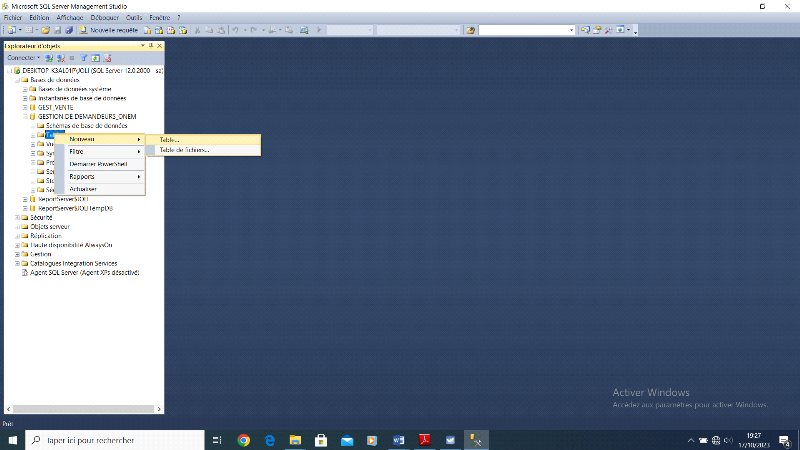Select Rapports in the context menu

pyautogui.click(x=99, y=177)
